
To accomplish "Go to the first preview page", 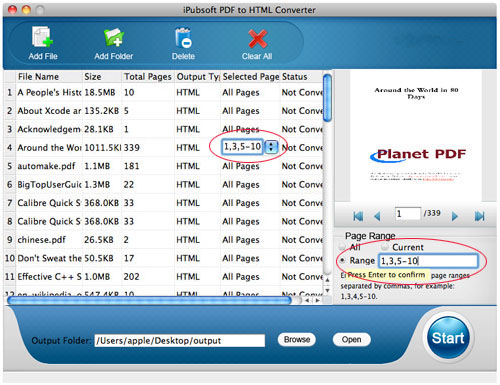I will pyautogui.click(x=358, y=216).
